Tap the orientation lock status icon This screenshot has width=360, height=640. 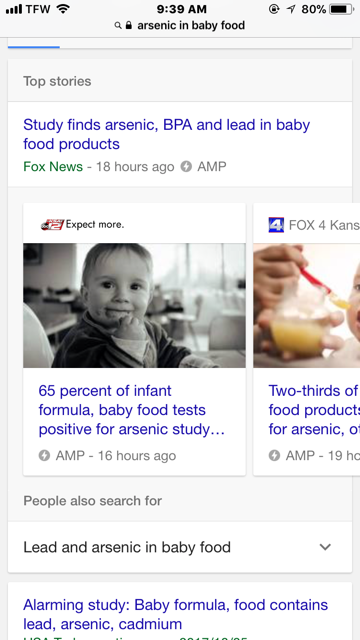point(274,9)
